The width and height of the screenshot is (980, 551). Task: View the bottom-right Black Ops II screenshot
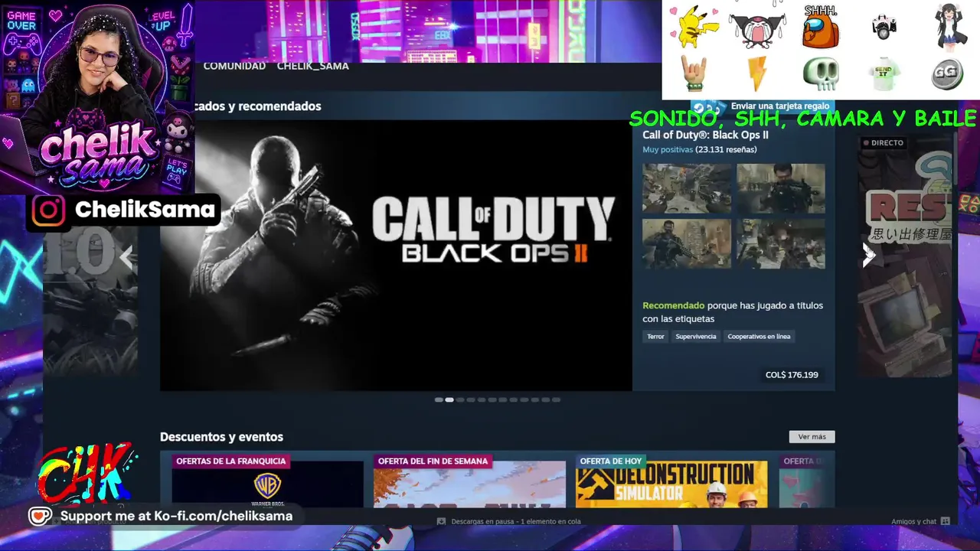(x=781, y=244)
